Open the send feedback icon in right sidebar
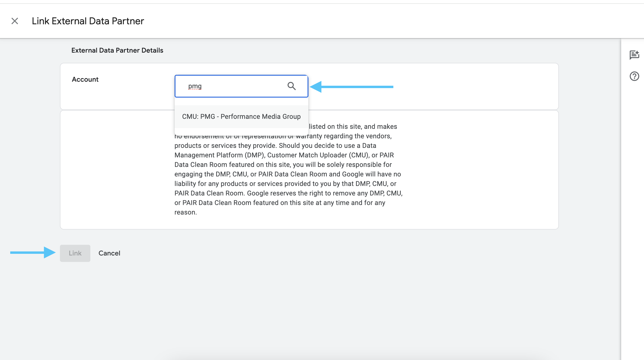Image resolution: width=644 pixels, height=360 pixels. click(x=634, y=55)
